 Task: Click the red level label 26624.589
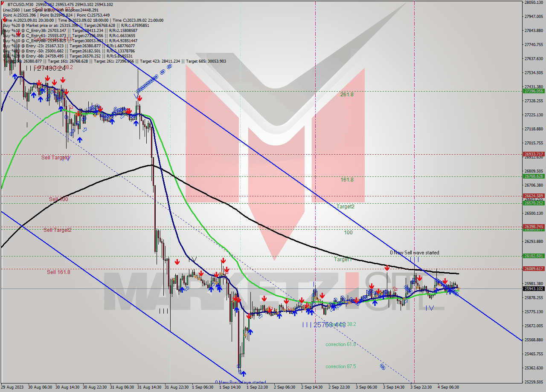point(533,196)
